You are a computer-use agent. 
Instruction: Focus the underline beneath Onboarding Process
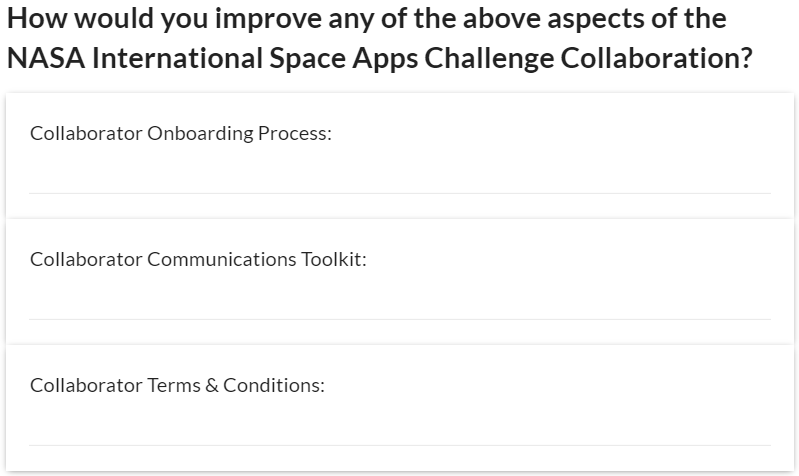click(x=400, y=191)
